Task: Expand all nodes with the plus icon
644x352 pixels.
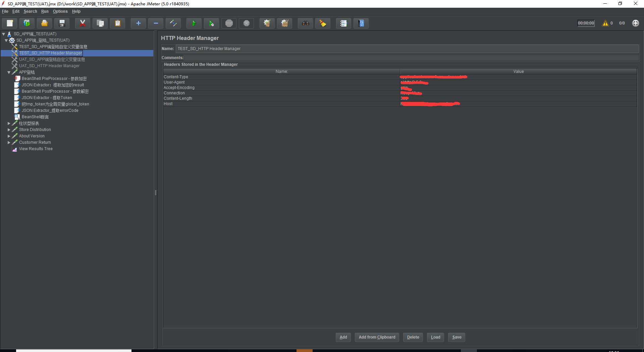Action: click(138, 23)
